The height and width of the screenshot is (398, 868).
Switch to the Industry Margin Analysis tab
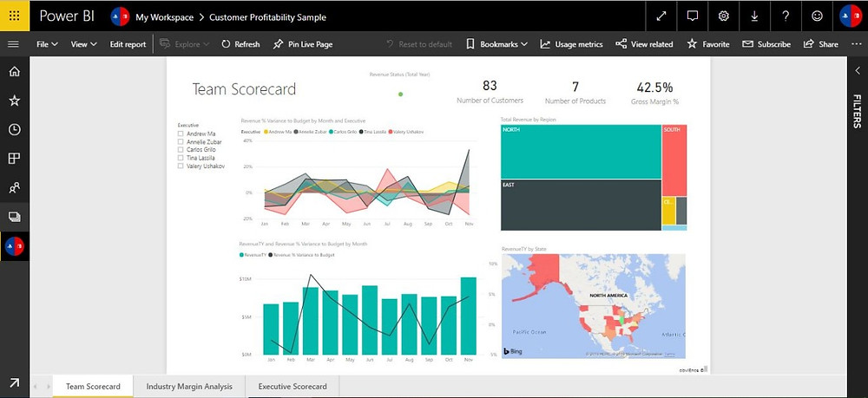189,387
